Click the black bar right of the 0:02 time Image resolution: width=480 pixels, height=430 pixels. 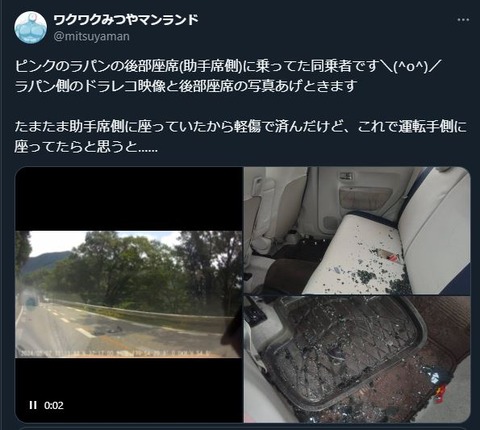coord(153,405)
